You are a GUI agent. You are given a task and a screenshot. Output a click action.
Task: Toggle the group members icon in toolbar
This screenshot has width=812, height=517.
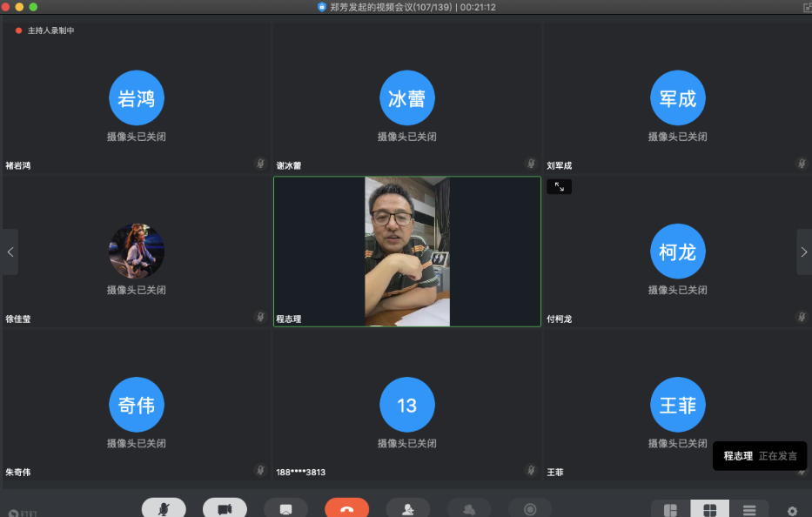pyautogui.click(x=469, y=508)
